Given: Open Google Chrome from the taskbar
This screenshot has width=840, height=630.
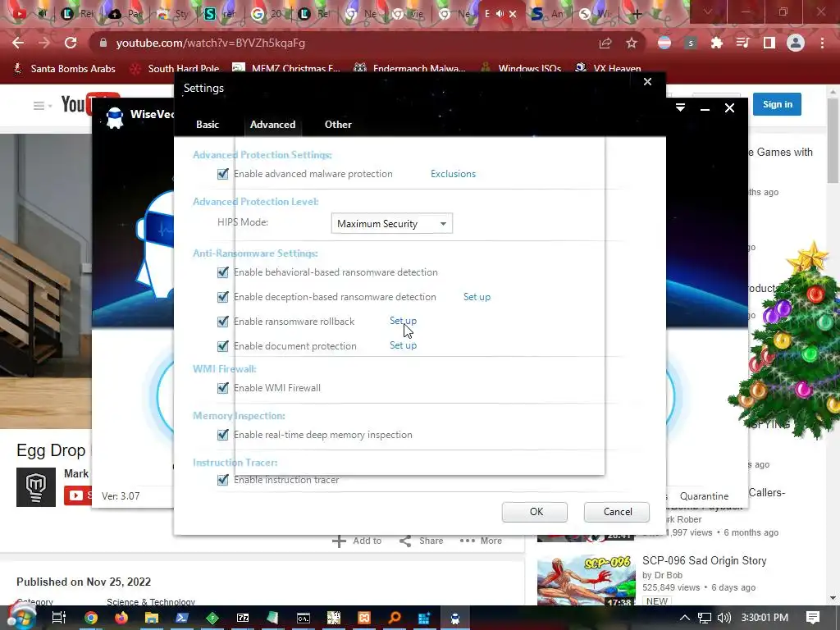Looking at the screenshot, I should point(90,618).
